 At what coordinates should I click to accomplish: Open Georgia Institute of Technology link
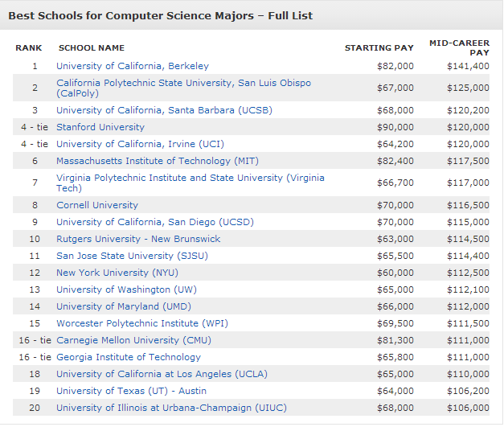[129, 357]
